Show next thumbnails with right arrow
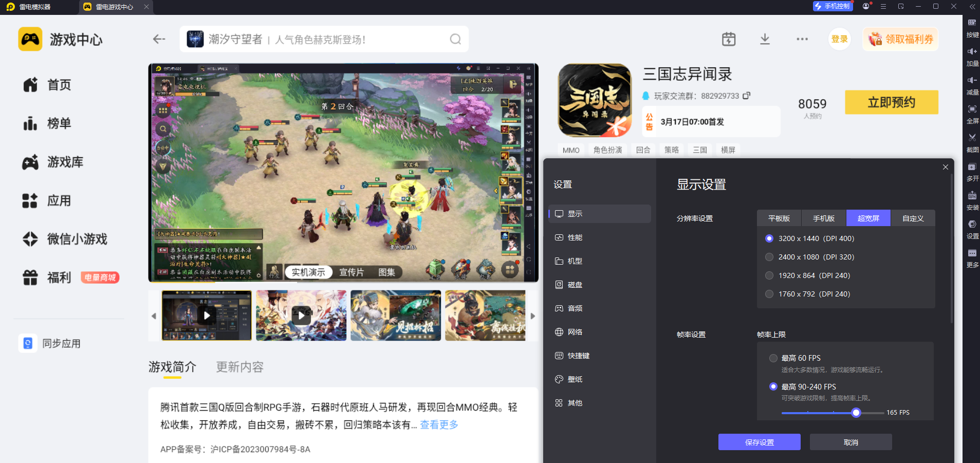Viewport: 980px width, 463px height. [x=533, y=316]
